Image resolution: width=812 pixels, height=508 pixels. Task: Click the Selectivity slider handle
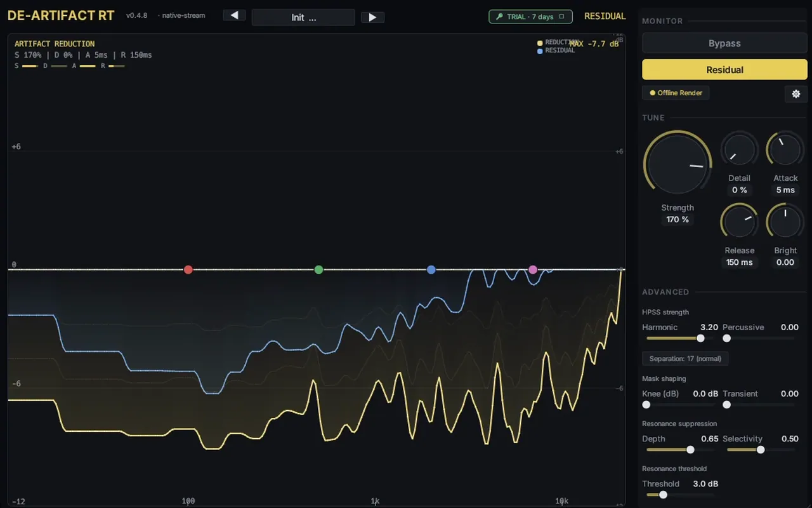pyautogui.click(x=761, y=450)
